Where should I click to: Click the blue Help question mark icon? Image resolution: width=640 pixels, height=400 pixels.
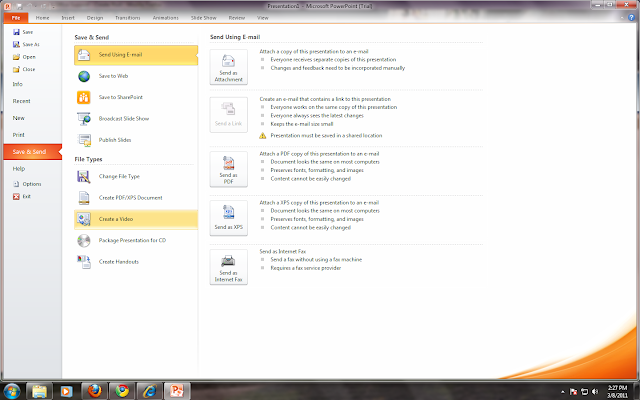[631, 18]
